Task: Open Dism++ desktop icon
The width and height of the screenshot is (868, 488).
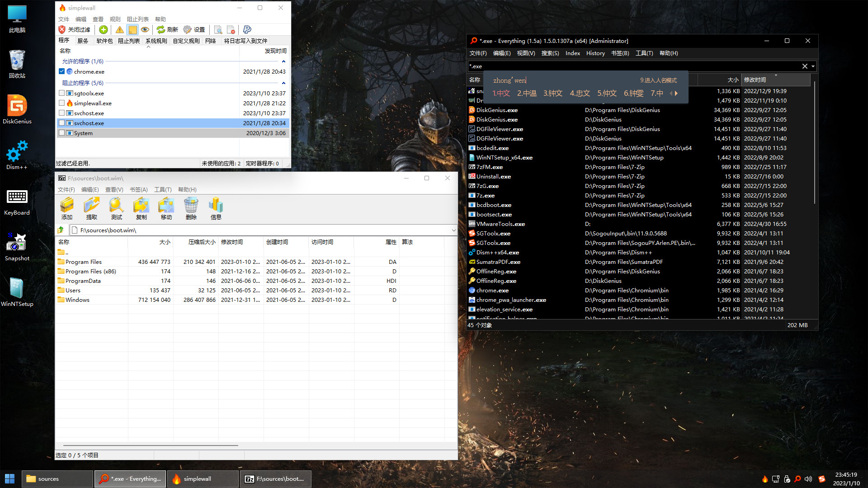Action: pos(17,155)
